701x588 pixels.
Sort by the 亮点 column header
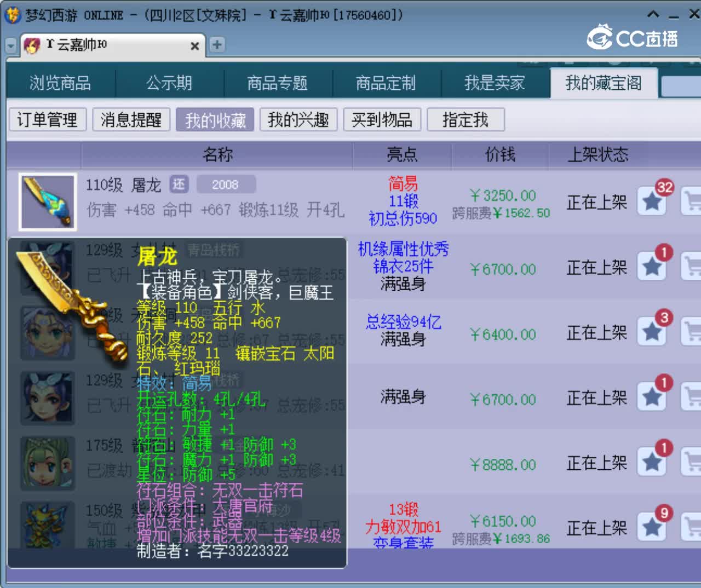tap(403, 155)
